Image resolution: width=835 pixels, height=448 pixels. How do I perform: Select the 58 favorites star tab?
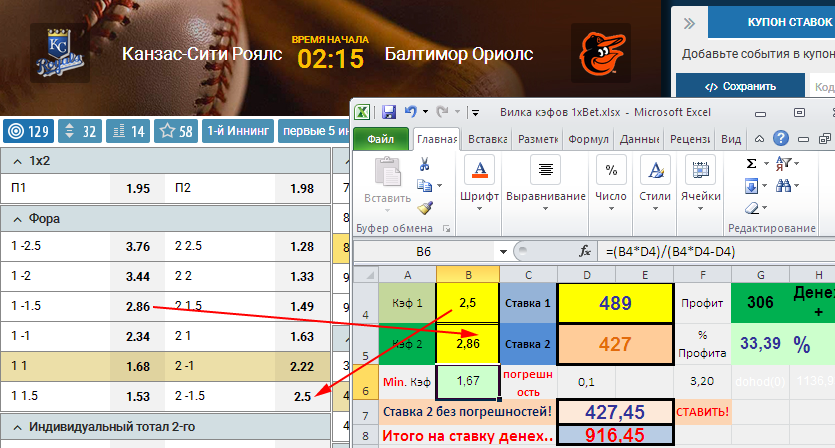click(176, 131)
